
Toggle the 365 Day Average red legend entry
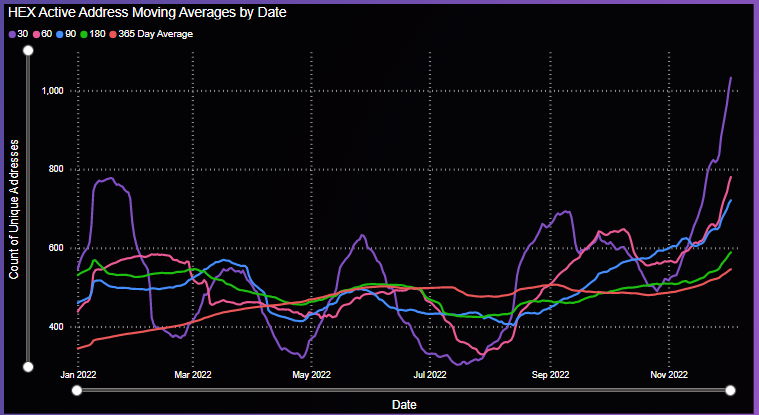pyautogui.click(x=151, y=34)
